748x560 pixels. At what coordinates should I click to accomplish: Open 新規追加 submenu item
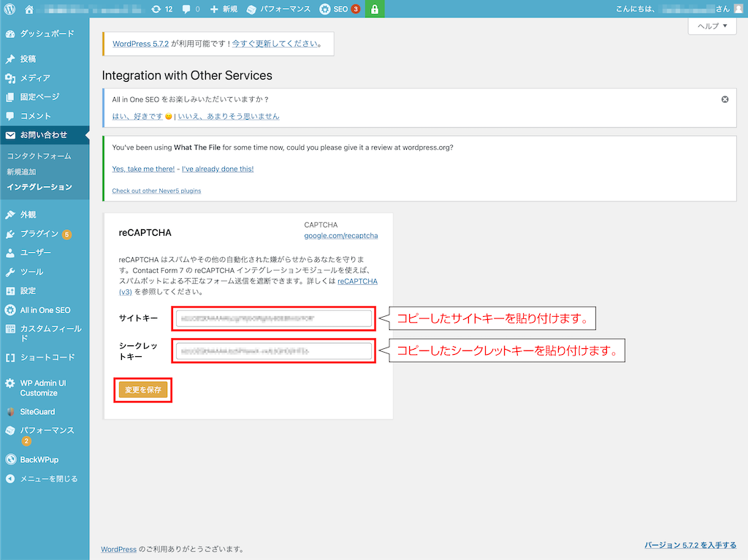(x=21, y=172)
